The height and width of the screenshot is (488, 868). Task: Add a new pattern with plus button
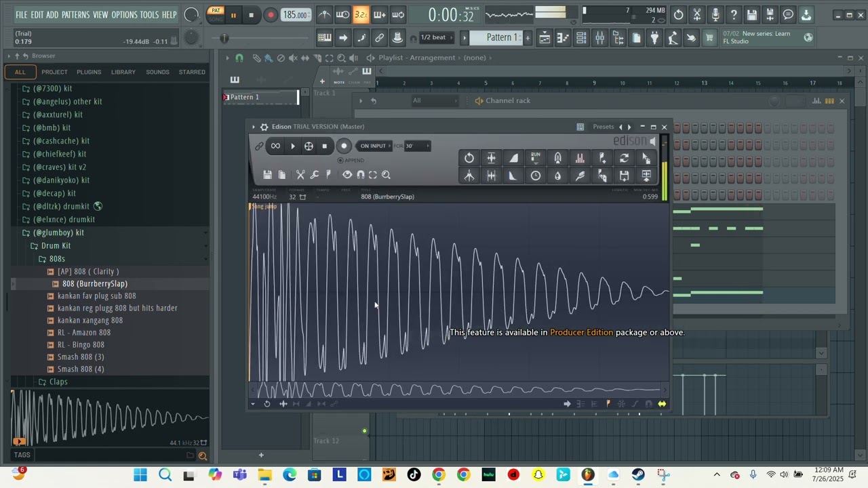528,37
